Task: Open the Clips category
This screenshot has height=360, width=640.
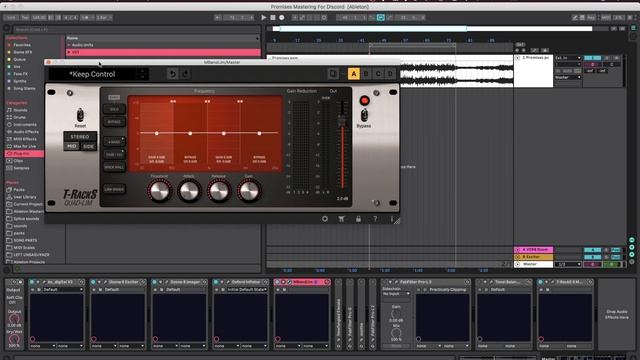Action: [18, 161]
